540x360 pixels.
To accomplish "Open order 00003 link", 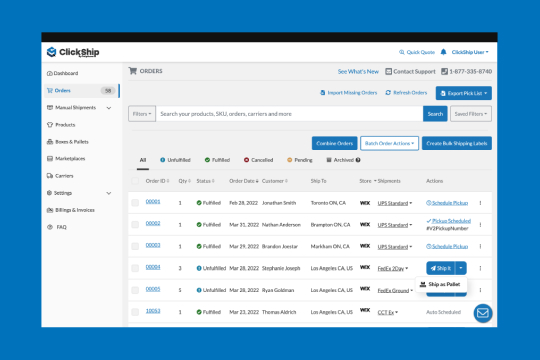I will click(x=153, y=245).
